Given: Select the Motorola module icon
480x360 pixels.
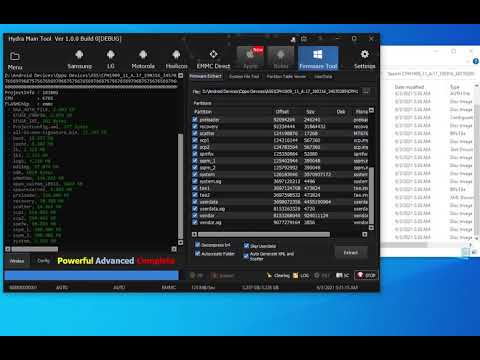Looking at the screenshot, I should click(143, 55).
